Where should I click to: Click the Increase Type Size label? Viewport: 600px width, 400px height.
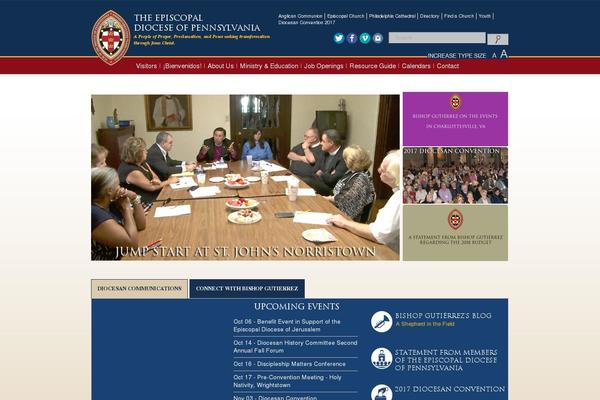[457, 56]
